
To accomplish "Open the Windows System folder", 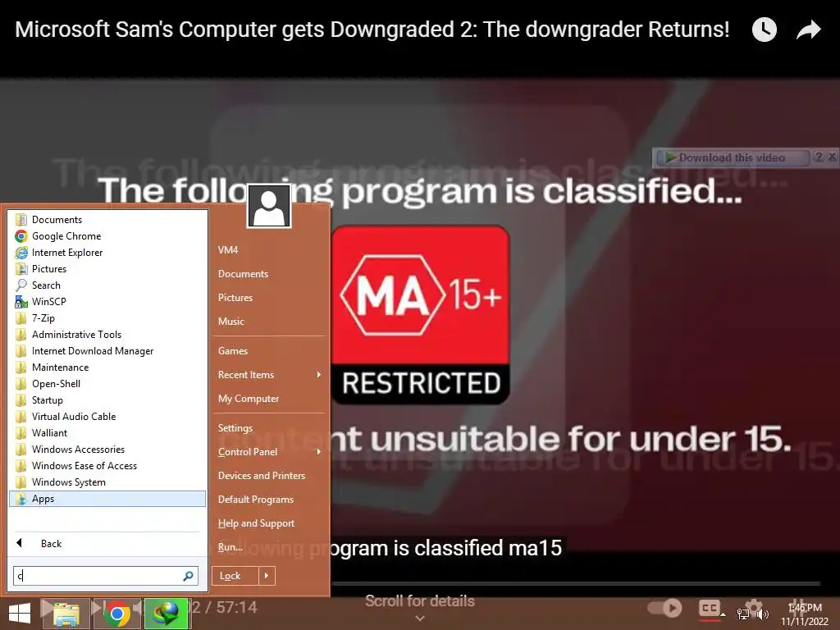I will pos(107,482).
